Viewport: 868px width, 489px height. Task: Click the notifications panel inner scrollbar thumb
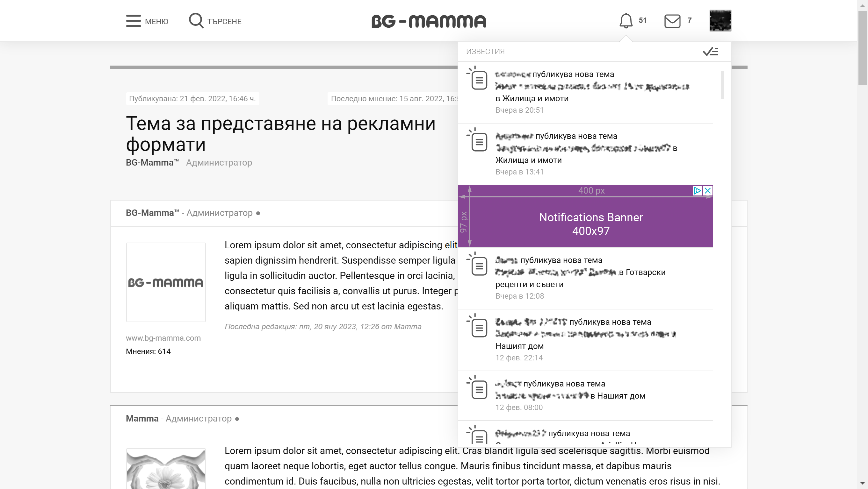click(x=722, y=85)
